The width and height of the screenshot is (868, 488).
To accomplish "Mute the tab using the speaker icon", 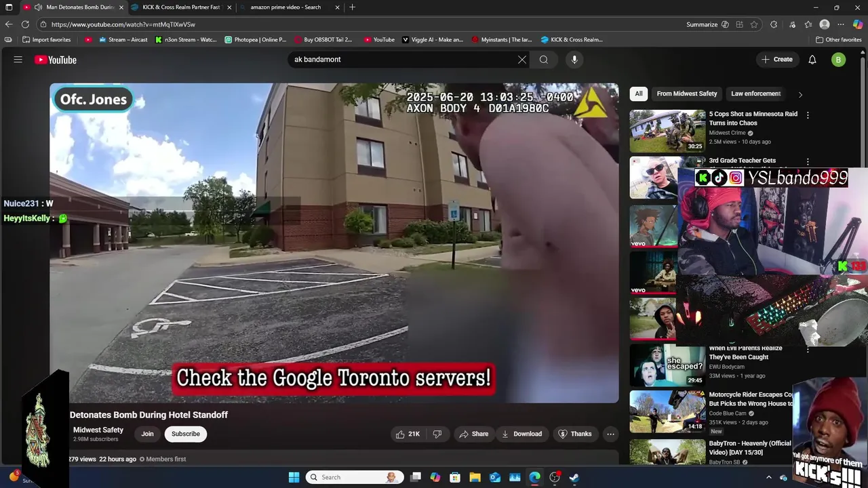I will pyautogui.click(x=38, y=7).
